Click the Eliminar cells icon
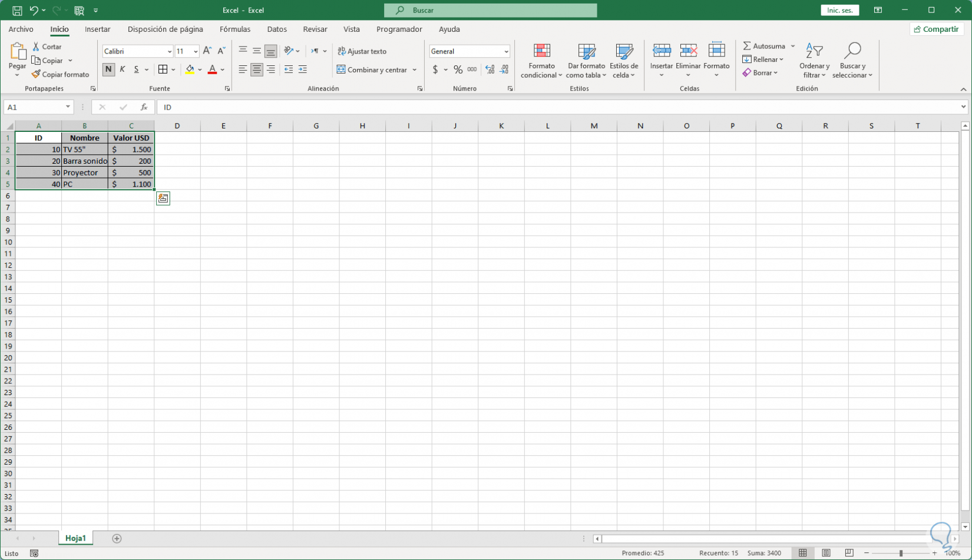This screenshot has height=560, width=972. (x=688, y=51)
